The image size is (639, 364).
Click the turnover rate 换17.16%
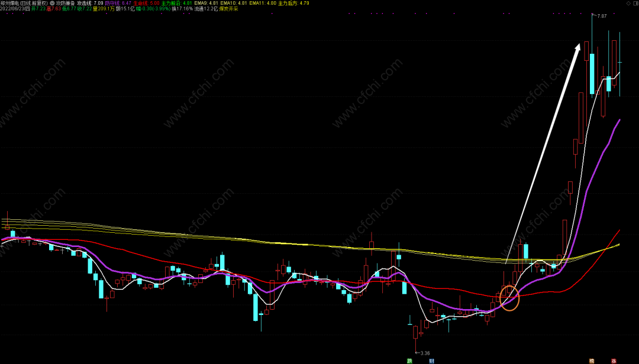[182, 9]
